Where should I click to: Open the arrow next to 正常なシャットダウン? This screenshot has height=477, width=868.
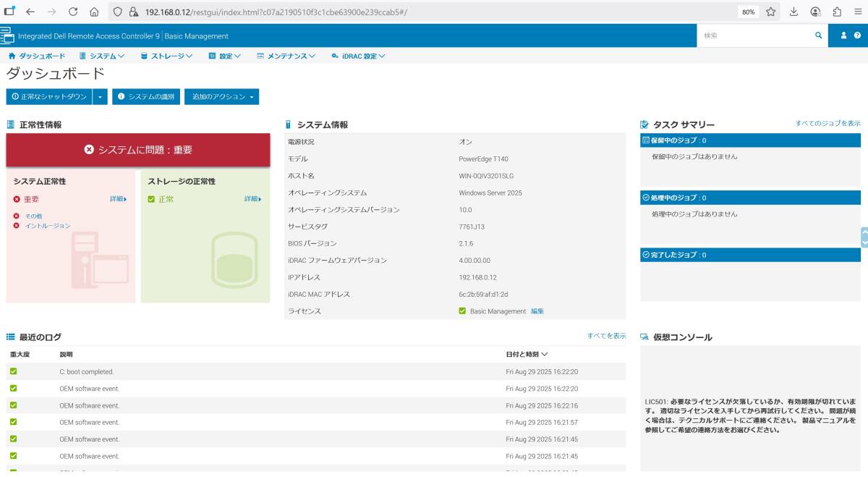coord(101,96)
